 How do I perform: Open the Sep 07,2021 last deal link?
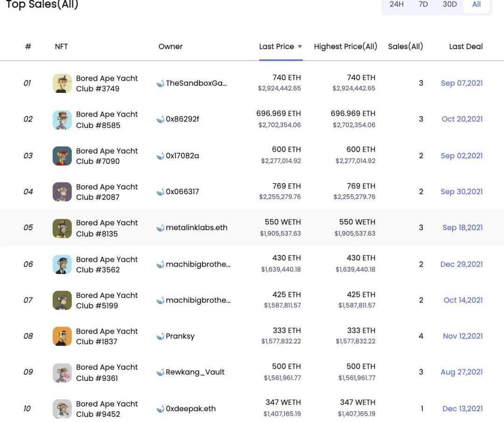click(462, 83)
